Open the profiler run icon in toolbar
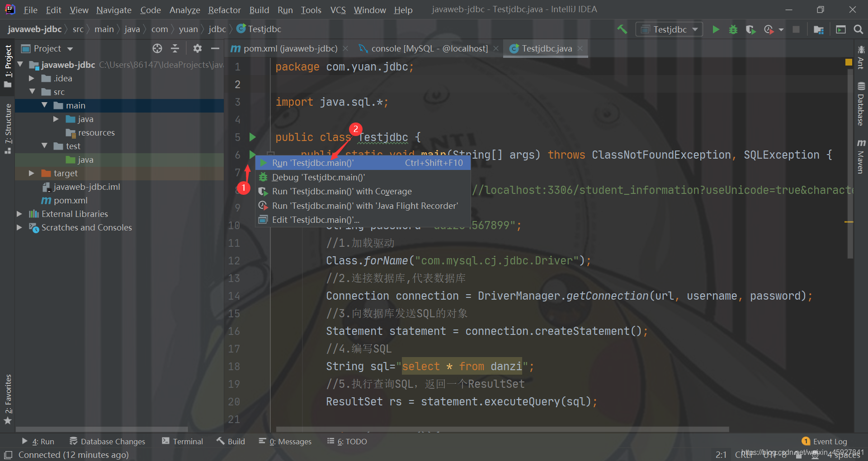Viewport: 868px width, 461px height. (768, 29)
